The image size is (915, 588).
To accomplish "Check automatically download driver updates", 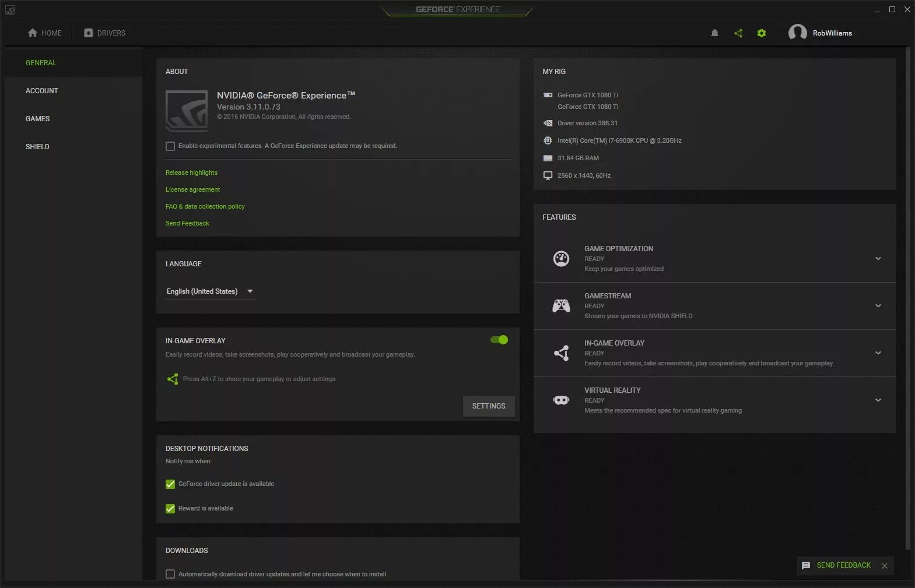I will pos(170,574).
